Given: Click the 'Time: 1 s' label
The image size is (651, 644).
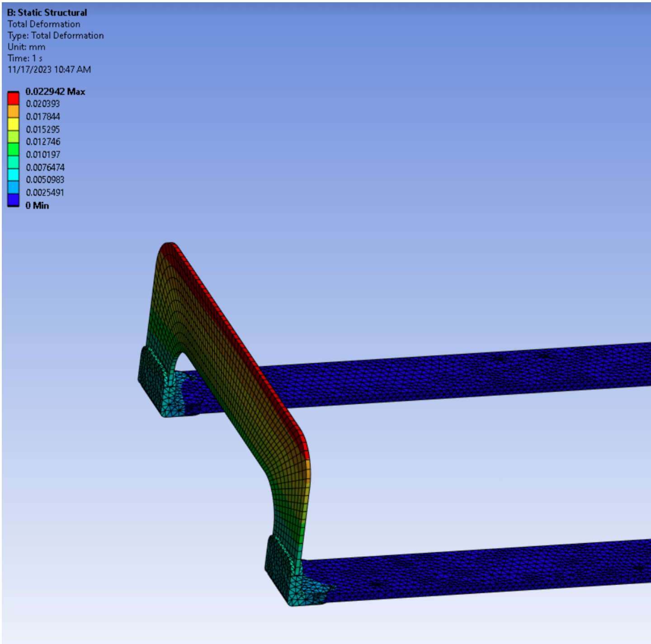Looking at the screenshot, I should tap(25, 58).
